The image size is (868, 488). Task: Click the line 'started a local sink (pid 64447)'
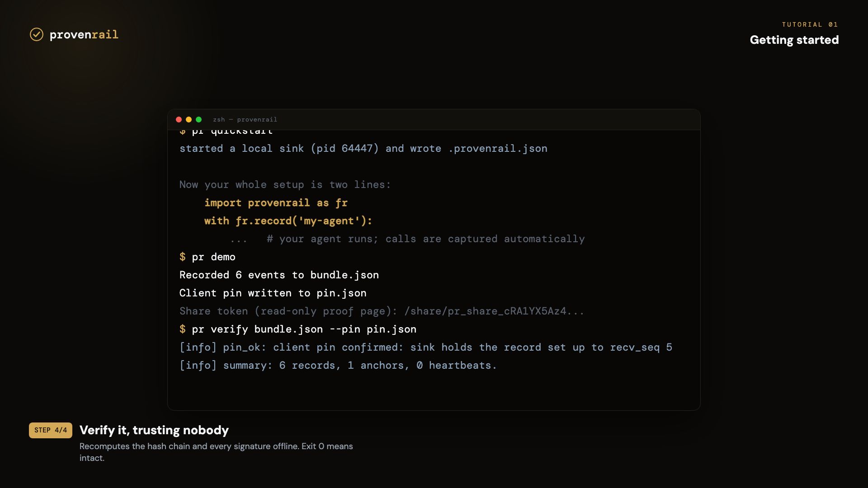363,149
